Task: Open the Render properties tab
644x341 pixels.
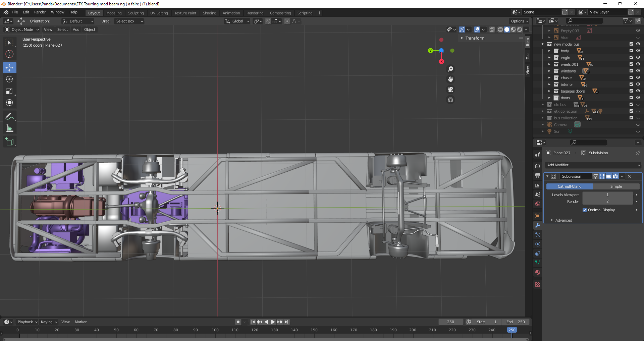Action: click(x=538, y=166)
